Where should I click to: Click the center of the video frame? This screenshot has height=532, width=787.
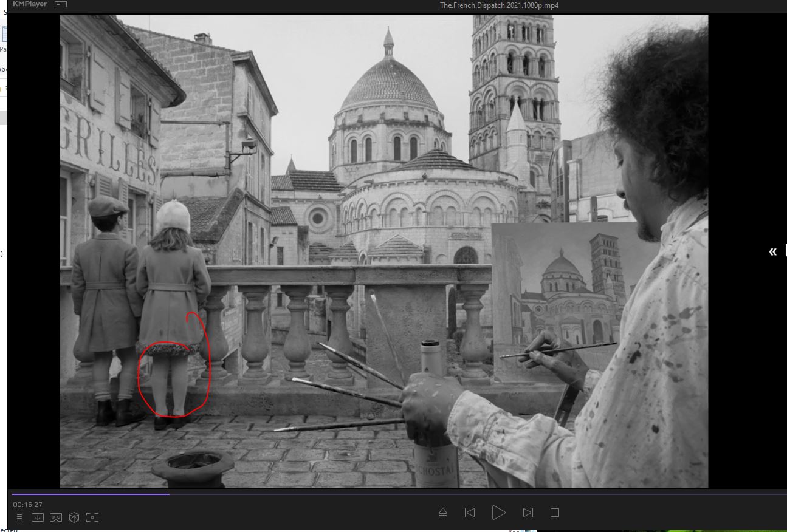[383, 251]
